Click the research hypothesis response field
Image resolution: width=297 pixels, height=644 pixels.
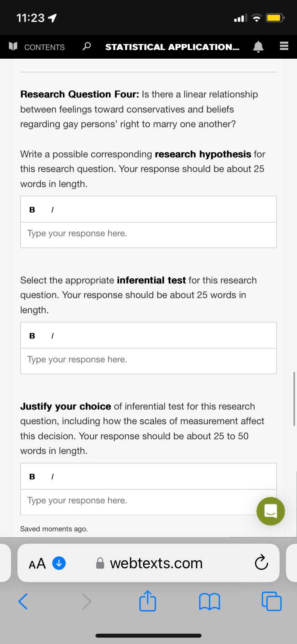(148, 235)
